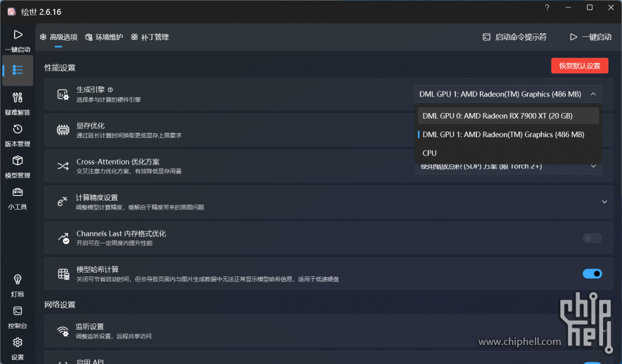Viewport: 622px width, 364px height.
Task: Click the 性能设置 section heading
Action: (60, 68)
